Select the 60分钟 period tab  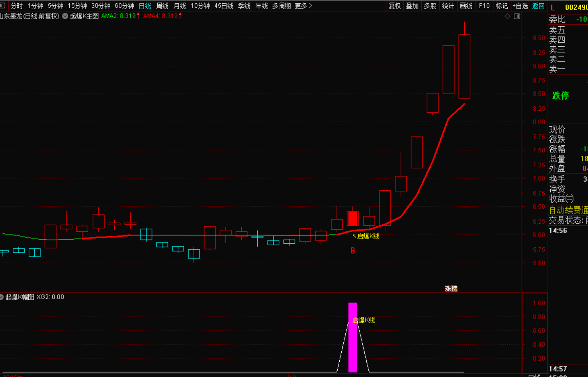pos(124,6)
